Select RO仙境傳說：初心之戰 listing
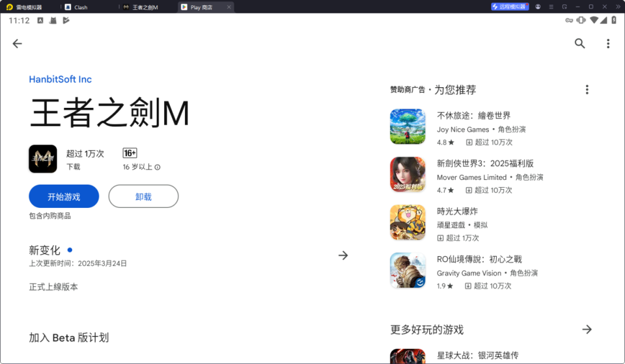This screenshot has height=364, width=625. click(x=490, y=271)
